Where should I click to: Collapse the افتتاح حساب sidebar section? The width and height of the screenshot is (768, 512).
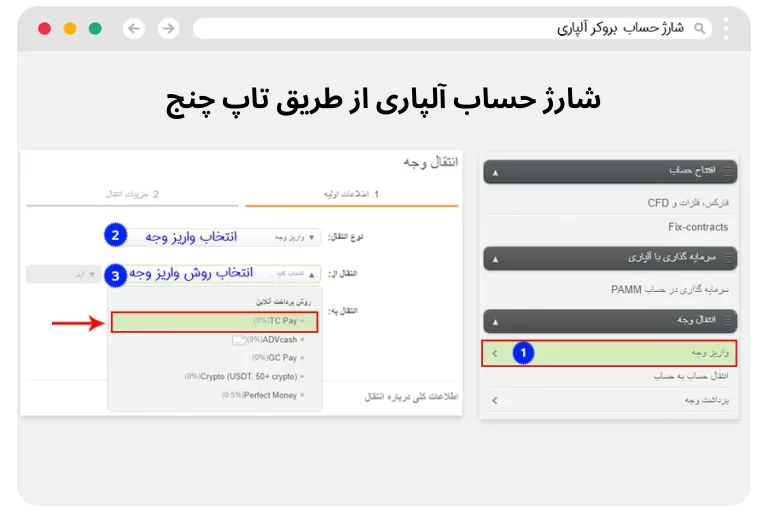coord(496,172)
